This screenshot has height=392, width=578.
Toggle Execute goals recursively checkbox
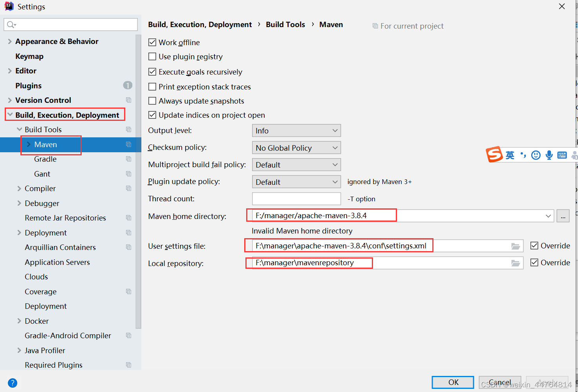click(x=152, y=72)
